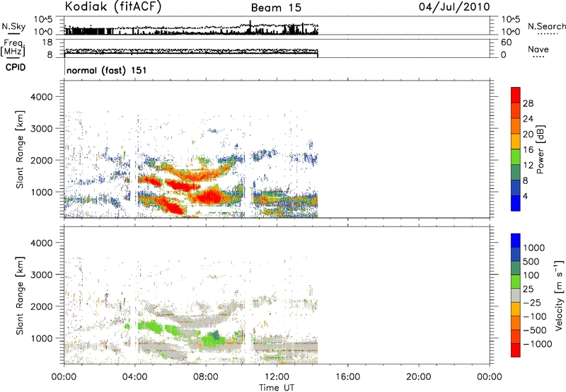566x392 pixels.
Task: Click the bright green 25-100 velocity swatch
Action: click(516, 282)
